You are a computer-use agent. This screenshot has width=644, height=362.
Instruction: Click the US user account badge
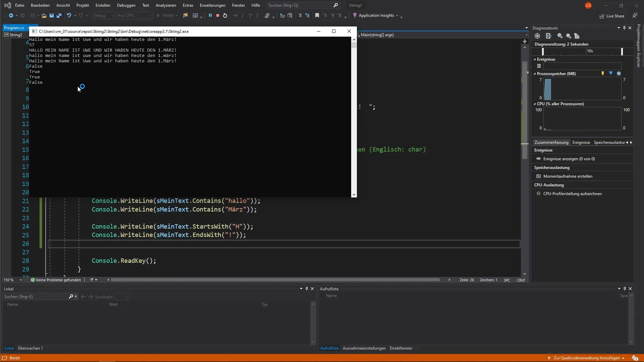pyautogui.click(x=588, y=5)
